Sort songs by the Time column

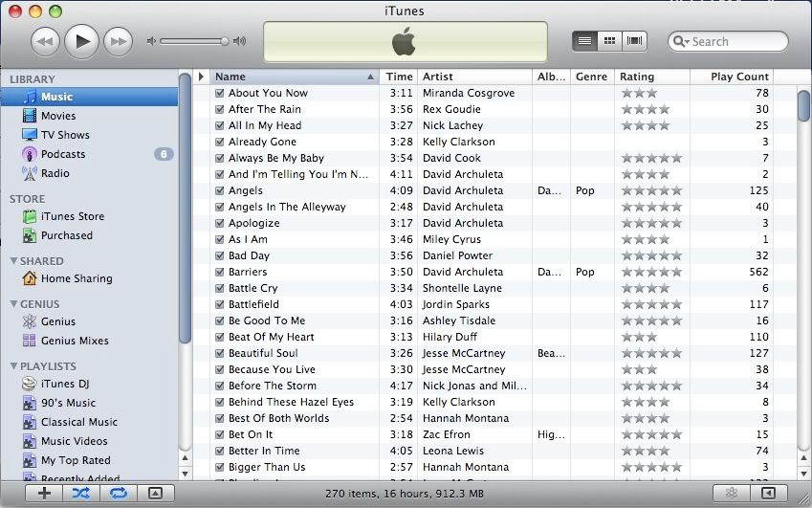[399, 77]
